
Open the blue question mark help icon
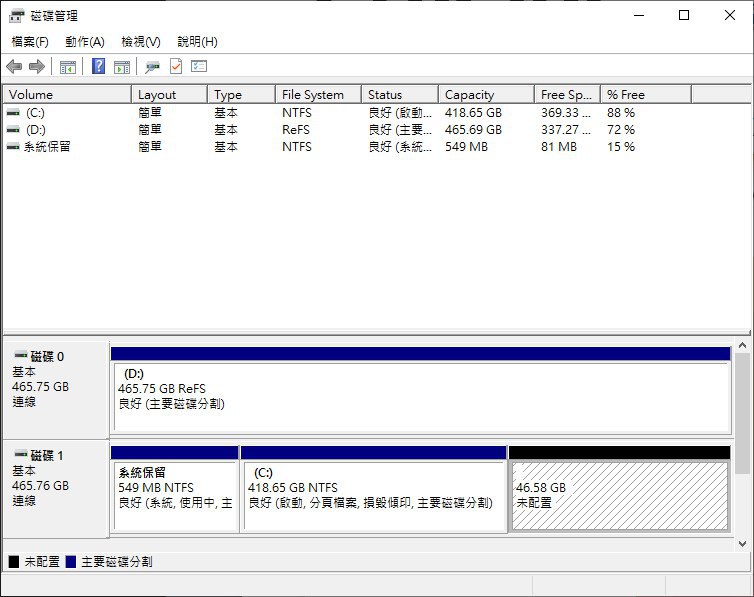98,66
